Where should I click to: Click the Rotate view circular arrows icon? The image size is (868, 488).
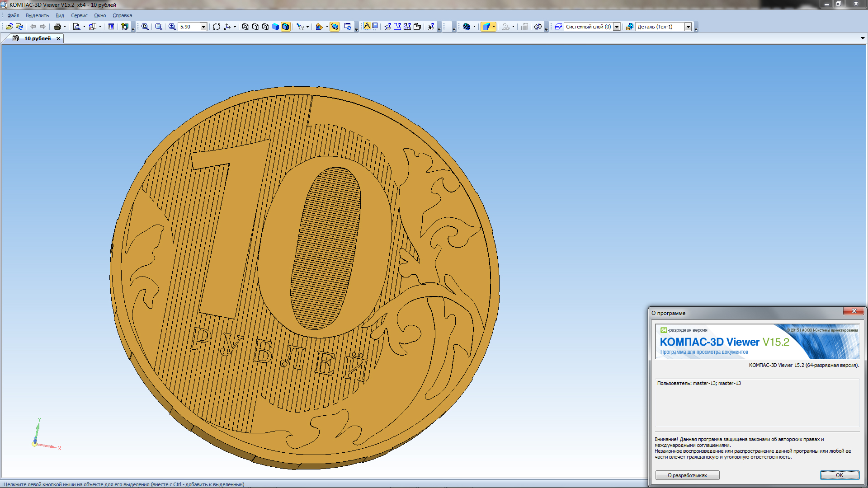(217, 27)
